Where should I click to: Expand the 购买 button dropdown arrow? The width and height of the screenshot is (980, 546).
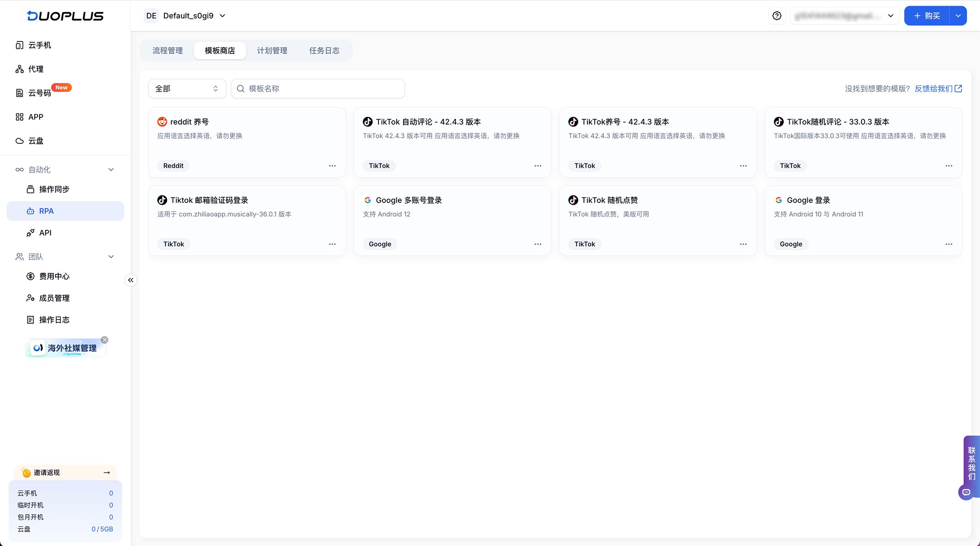958,16
